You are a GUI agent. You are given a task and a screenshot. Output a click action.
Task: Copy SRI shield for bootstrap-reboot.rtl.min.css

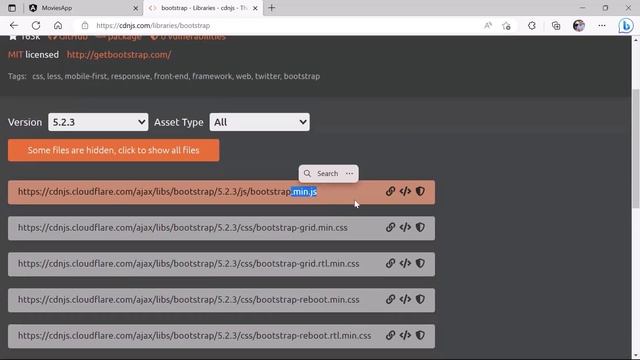(420, 335)
